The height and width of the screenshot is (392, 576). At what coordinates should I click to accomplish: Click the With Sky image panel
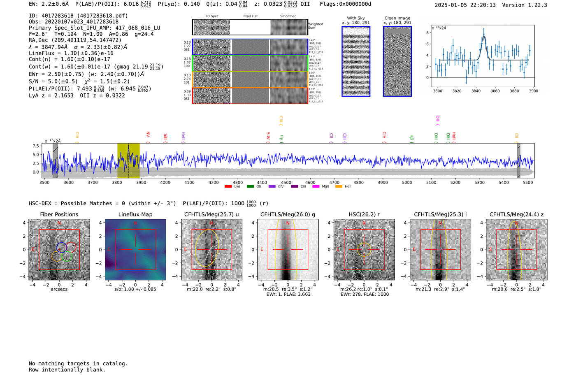[356, 61]
